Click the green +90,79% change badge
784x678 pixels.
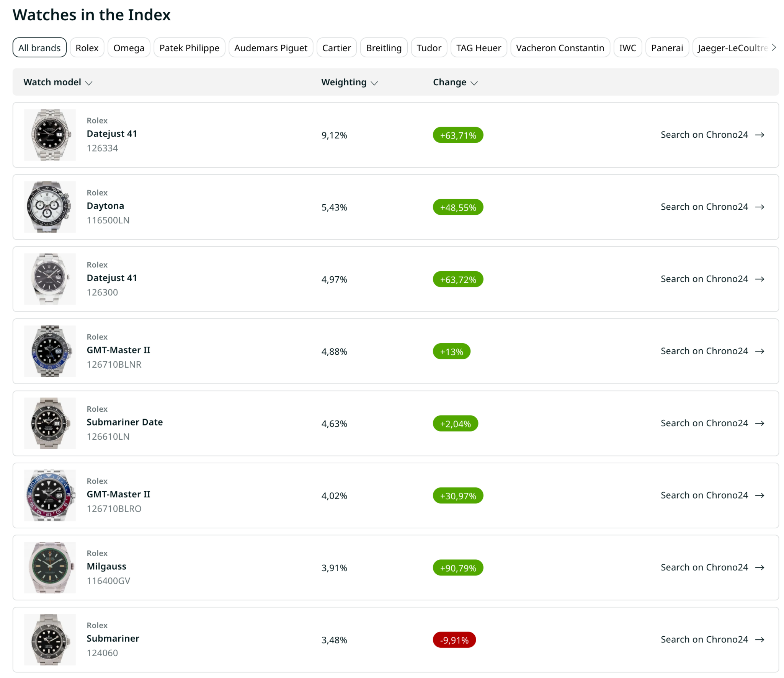tap(457, 568)
